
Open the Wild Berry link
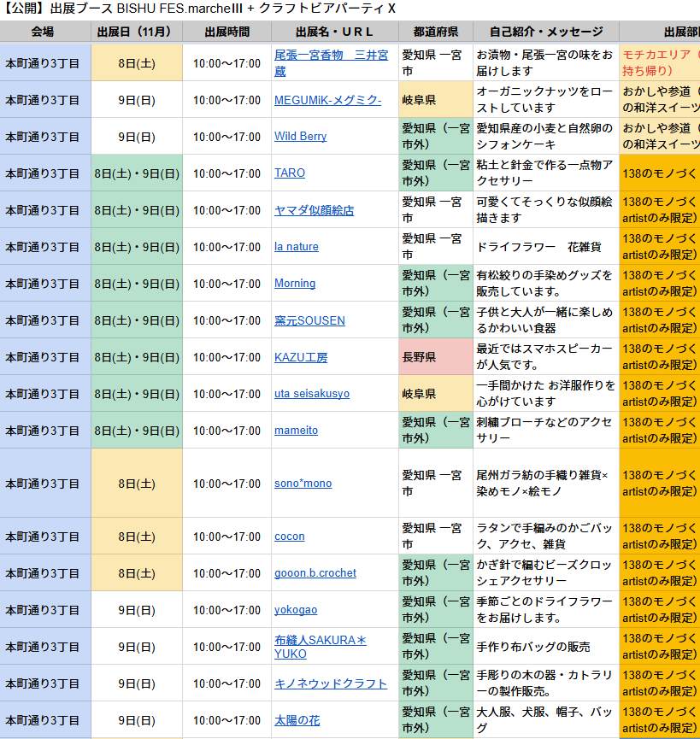tap(300, 137)
